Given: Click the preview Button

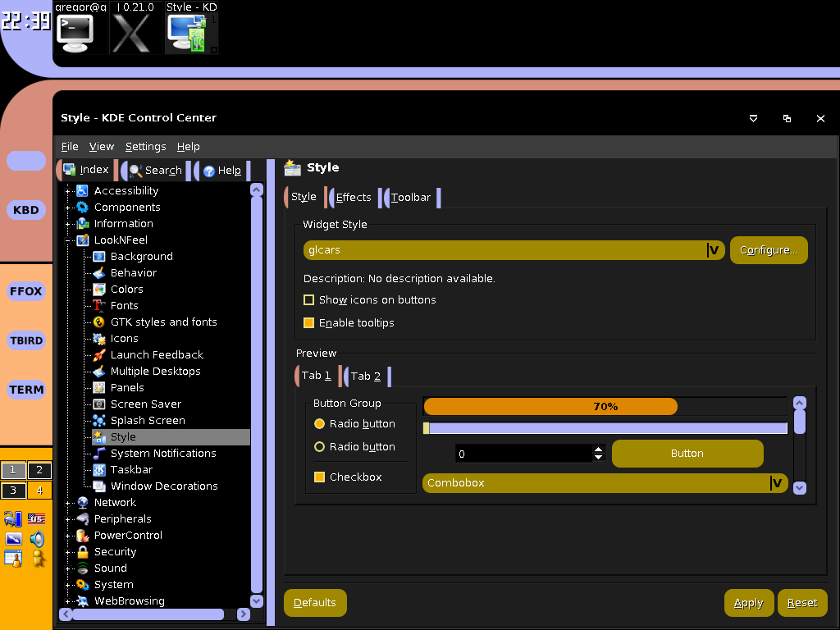Looking at the screenshot, I should coord(687,454).
